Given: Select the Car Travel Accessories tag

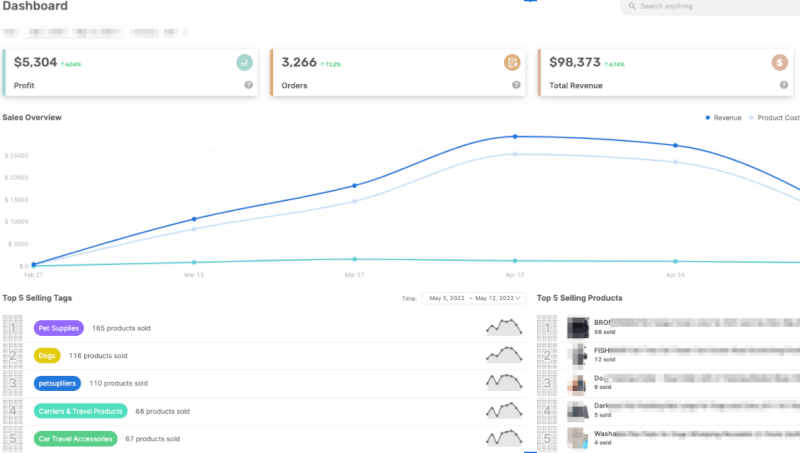Looking at the screenshot, I should tap(76, 439).
